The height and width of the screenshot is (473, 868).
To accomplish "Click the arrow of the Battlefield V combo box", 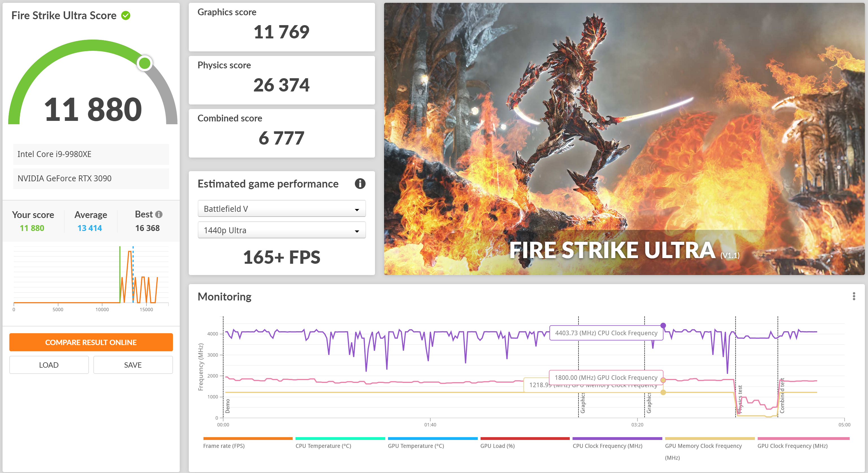I will 357,210.
